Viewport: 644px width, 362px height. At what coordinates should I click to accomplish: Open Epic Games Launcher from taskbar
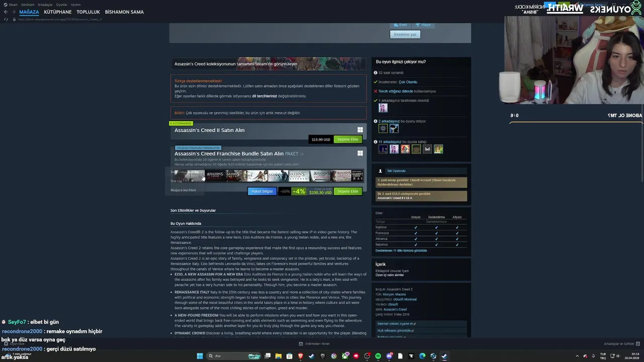(x=323, y=356)
